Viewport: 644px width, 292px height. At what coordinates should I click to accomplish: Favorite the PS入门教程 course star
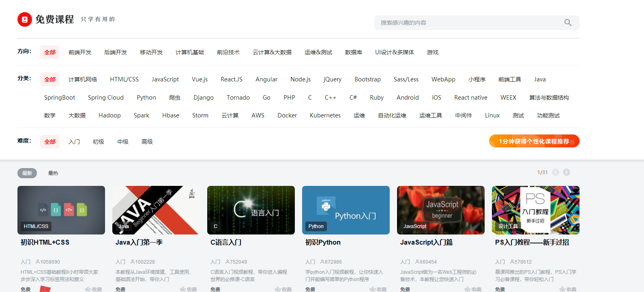[562, 289]
